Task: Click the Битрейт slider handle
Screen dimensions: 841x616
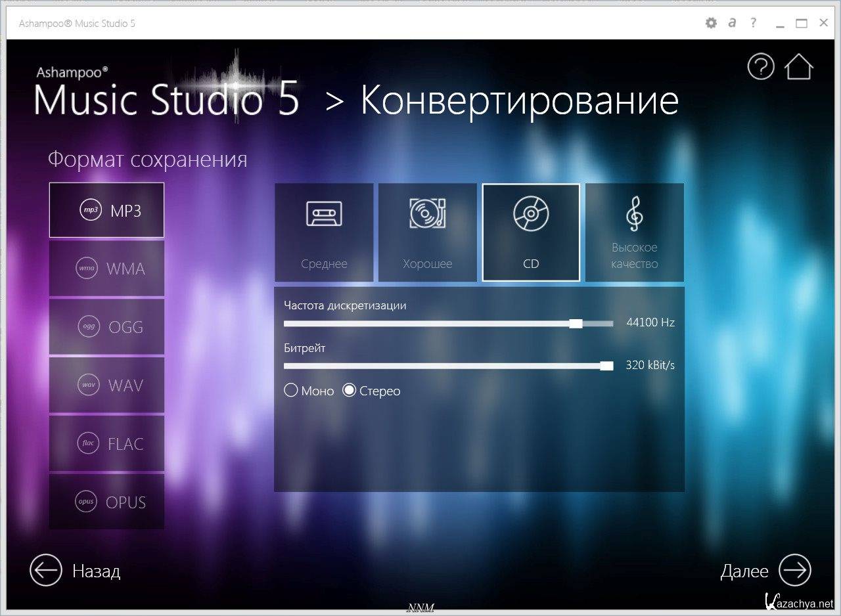Action: (x=606, y=366)
